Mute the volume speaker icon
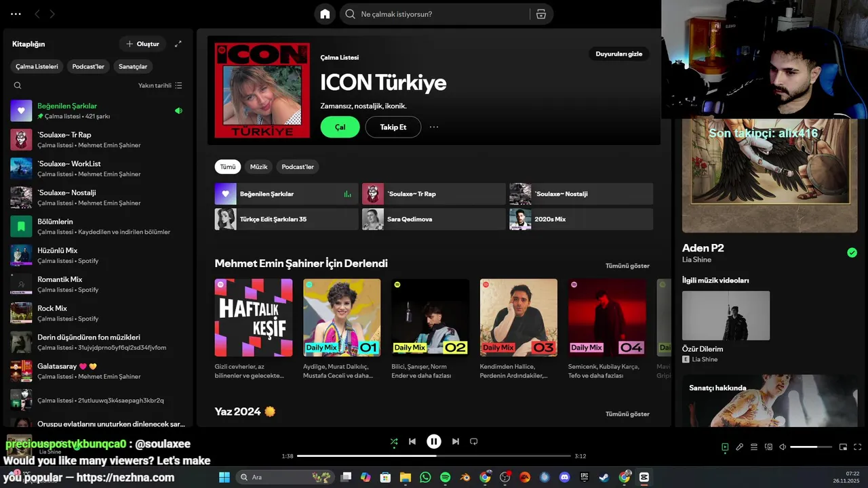 tap(783, 447)
